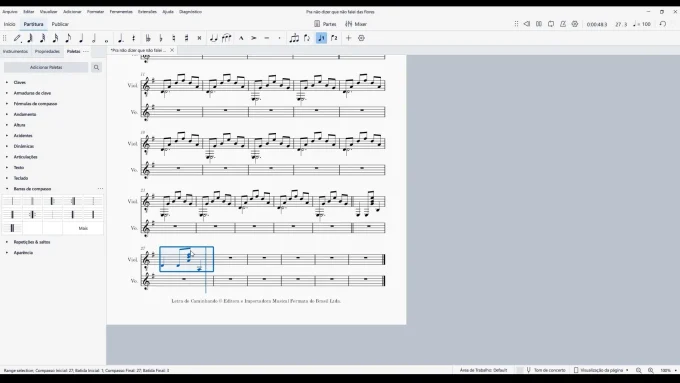Select the quarter note duration

pyautogui.click(x=81, y=38)
